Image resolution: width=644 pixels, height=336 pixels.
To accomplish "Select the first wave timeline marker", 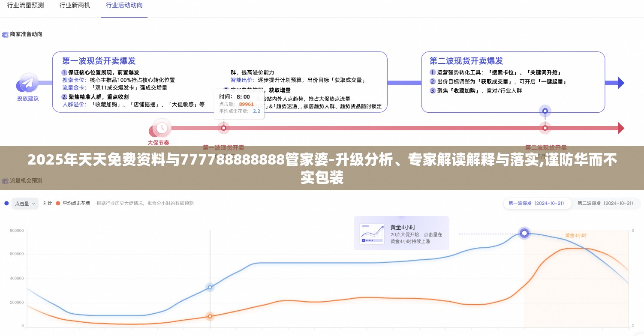I will [x=223, y=128].
